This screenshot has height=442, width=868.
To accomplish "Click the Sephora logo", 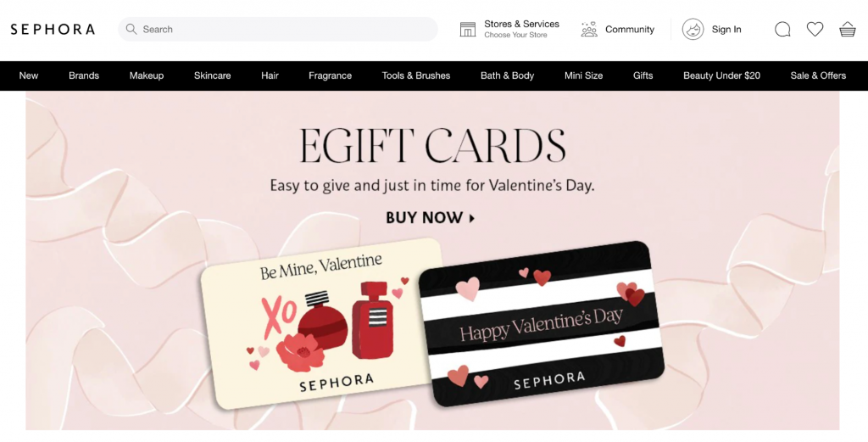I will [53, 30].
